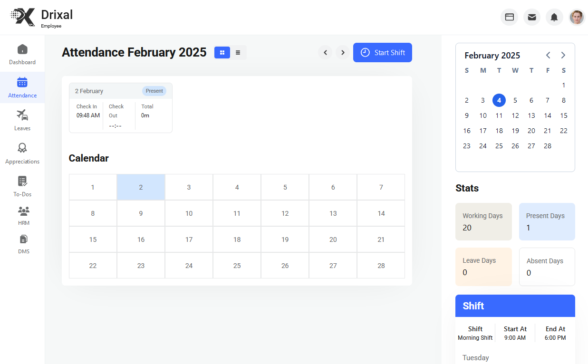588x364 pixels.
Task: Open the user profile avatar
Action: coord(577,17)
